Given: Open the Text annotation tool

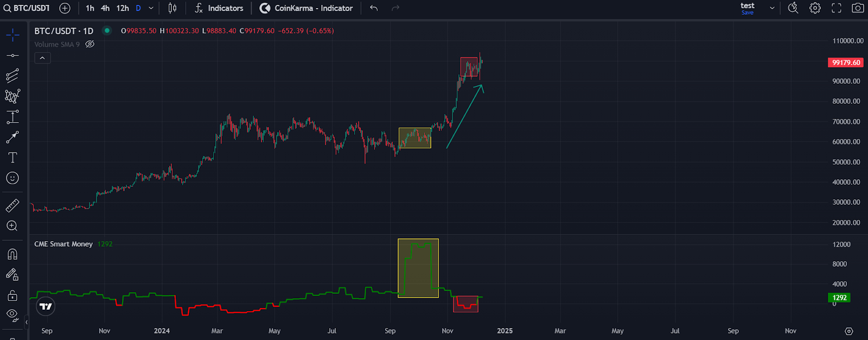Looking at the screenshot, I should point(12,158).
